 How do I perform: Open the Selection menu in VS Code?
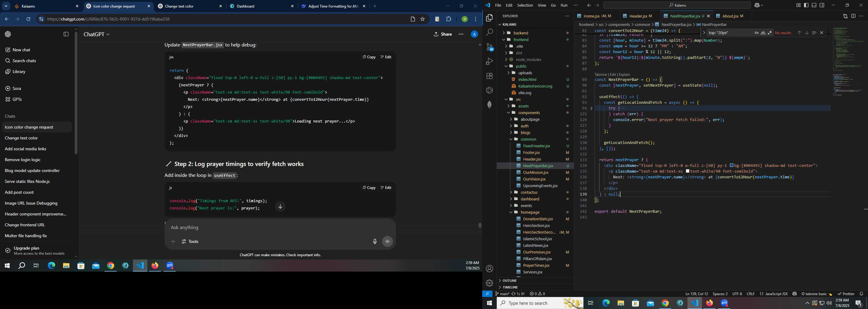pos(525,5)
